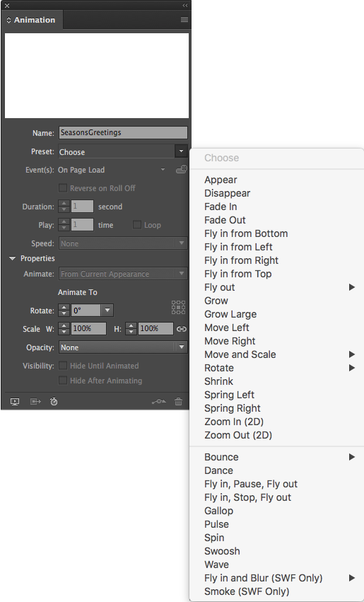Open the Speed dropdown
364x602 pixels.
(x=123, y=243)
